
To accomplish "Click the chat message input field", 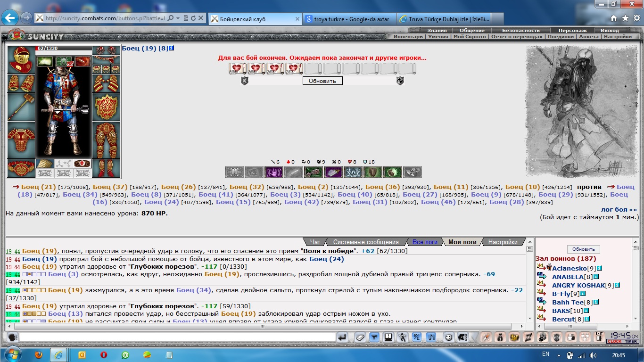I will point(177,337).
